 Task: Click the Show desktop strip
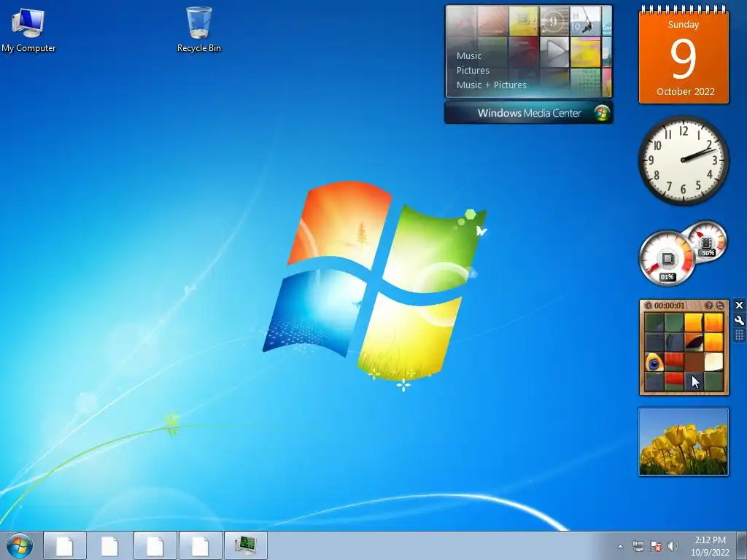[742, 545]
